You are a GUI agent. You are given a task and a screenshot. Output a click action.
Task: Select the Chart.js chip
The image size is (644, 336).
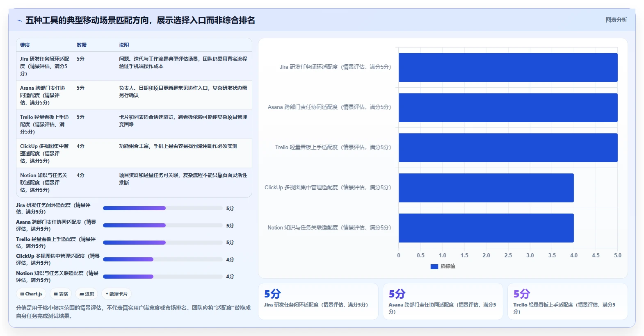click(x=31, y=294)
